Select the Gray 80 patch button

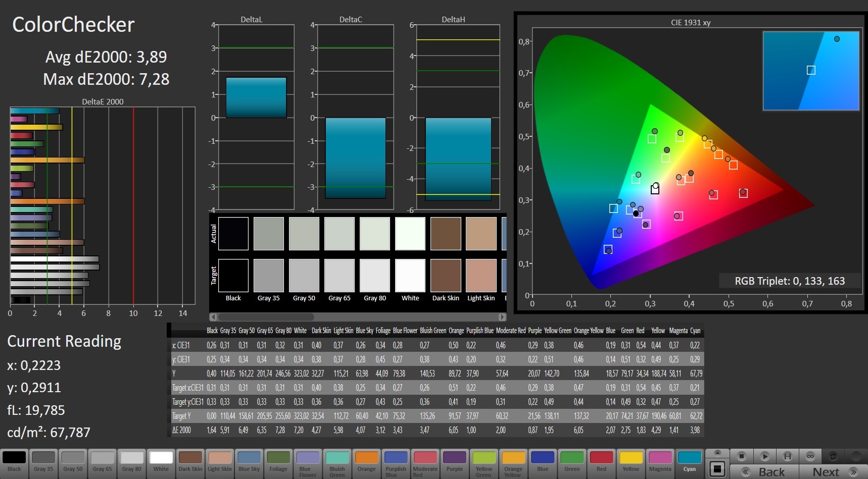coord(131,463)
